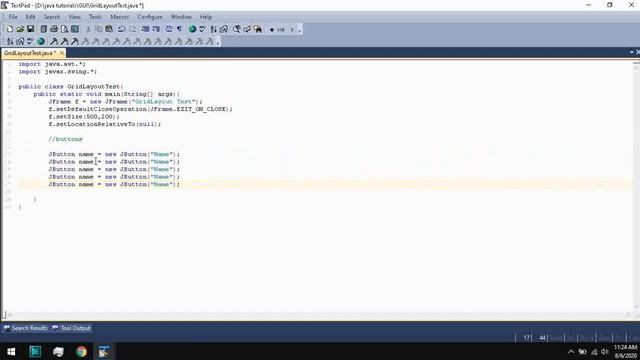The image size is (640, 360).
Task: Open the Edit menu
Action: tap(31, 17)
